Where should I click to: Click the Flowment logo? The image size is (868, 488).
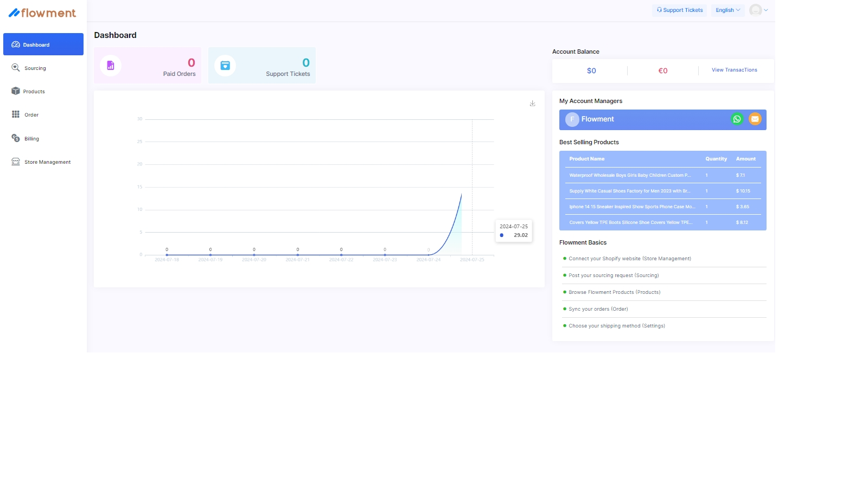[42, 12]
